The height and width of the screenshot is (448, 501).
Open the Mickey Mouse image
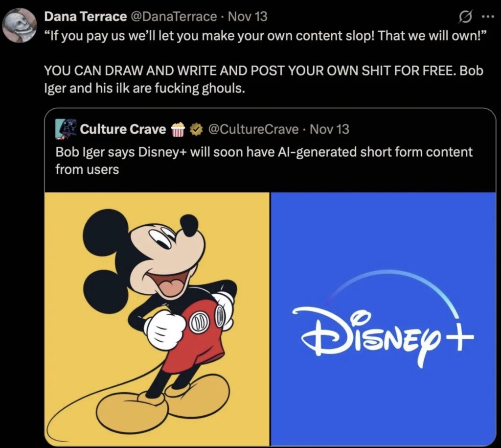point(157,319)
